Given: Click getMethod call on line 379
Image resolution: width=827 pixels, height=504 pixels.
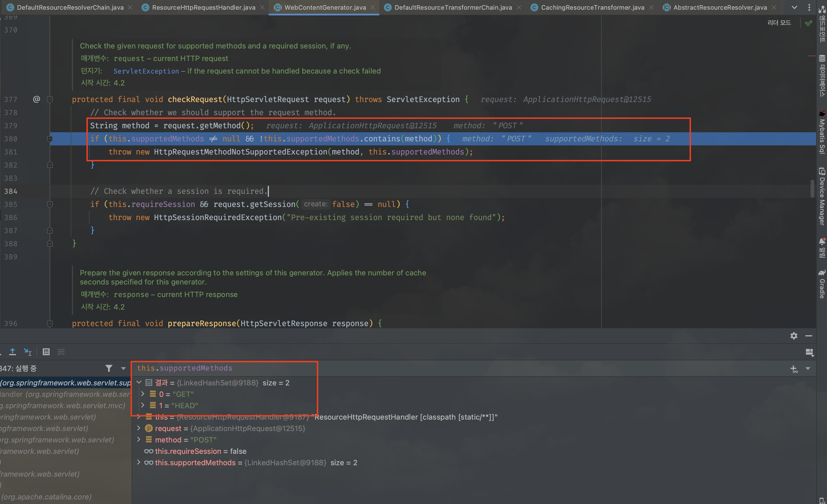Looking at the screenshot, I should click(x=220, y=125).
